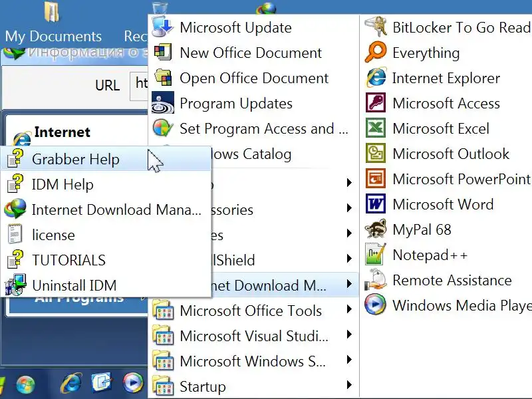532x399 pixels.
Task: Open Windows Media Player from taskbar
Action: tap(132, 384)
